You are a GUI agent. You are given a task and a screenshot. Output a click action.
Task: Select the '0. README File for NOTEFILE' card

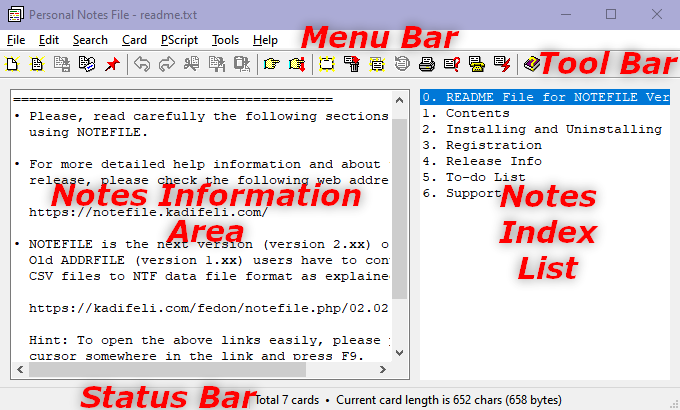tap(545, 97)
